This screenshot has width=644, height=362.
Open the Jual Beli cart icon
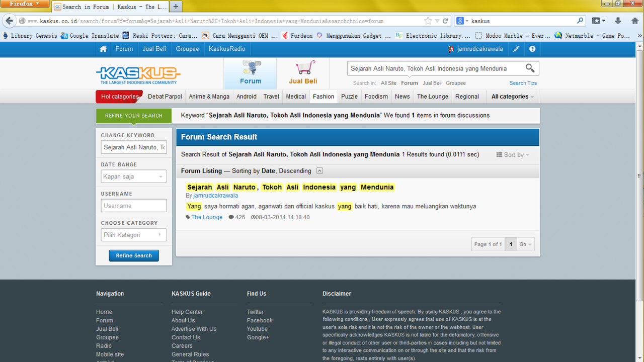[303, 73]
